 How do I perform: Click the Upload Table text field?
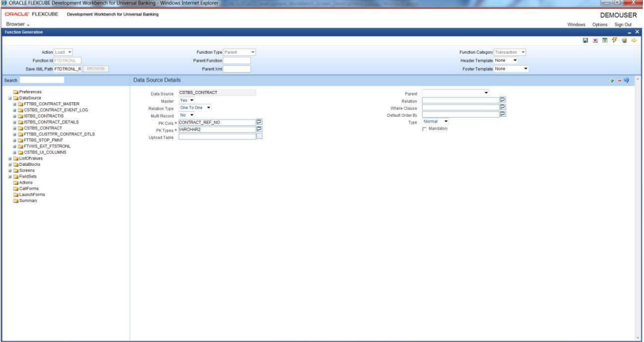point(217,137)
